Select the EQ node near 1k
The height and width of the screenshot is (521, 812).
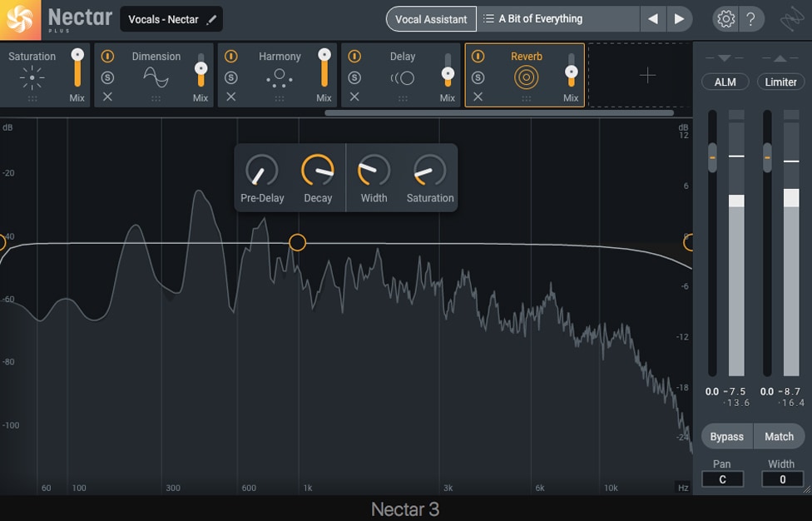[x=297, y=242]
